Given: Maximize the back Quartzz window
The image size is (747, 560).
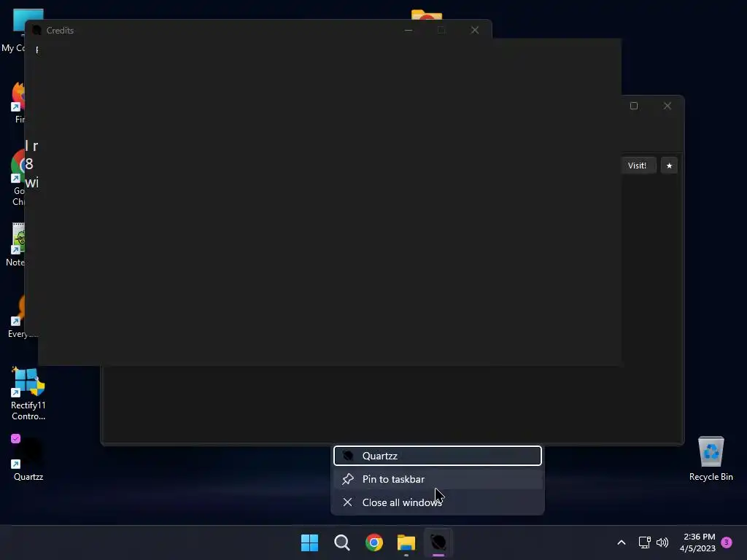Looking at the screenshot, I should pos(634,106).
